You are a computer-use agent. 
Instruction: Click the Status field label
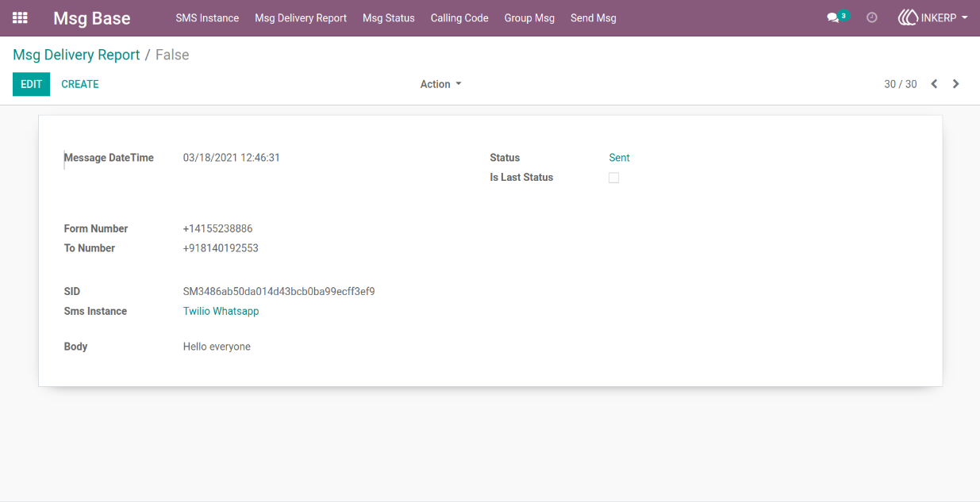click(x=505, y=158)
